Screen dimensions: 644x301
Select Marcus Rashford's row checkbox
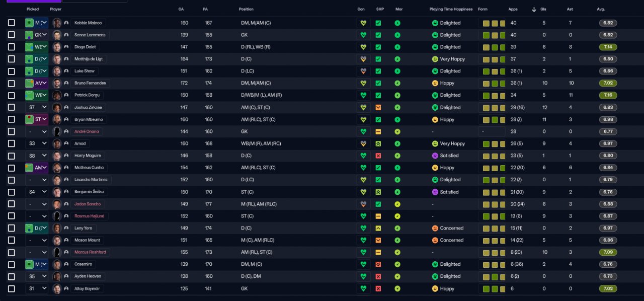12,252
